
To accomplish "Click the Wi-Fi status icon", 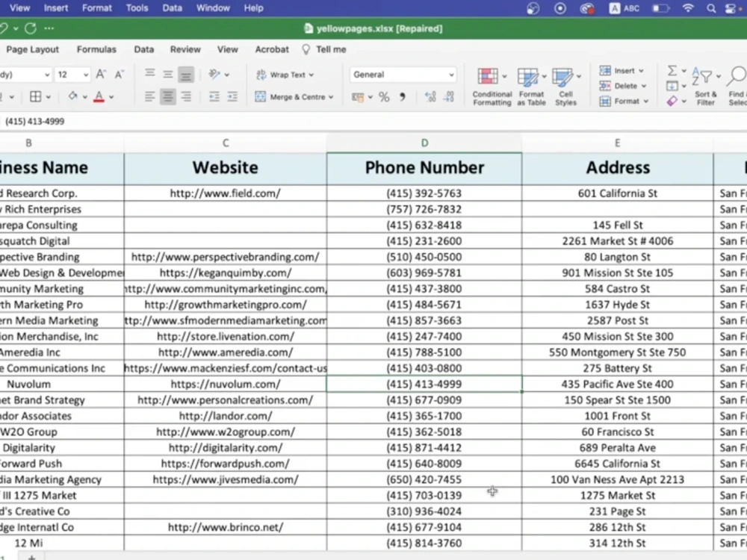I will pyautogui.click(x=687, y=8).
